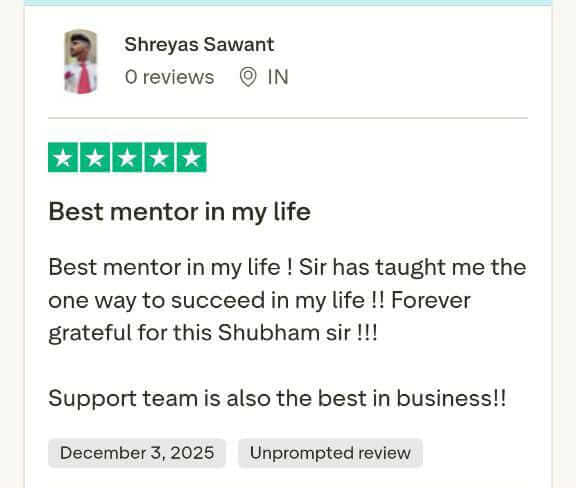
Task: Click the Unprompted review badge
Action: 330,453
